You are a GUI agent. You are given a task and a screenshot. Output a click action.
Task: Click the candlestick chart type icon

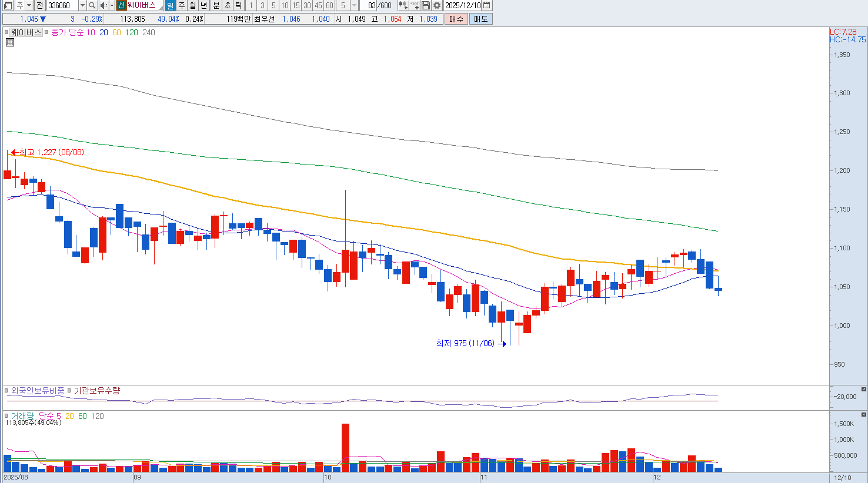(x=403, y=5)
